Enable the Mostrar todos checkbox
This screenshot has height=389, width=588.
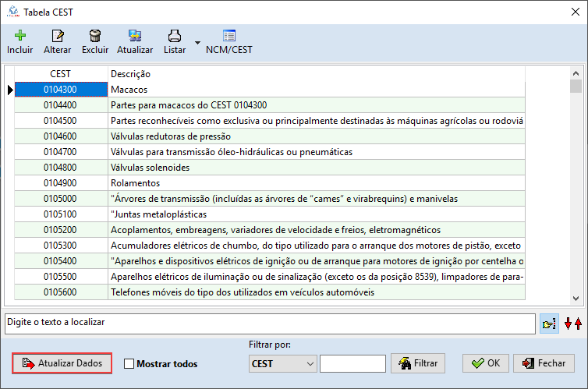[129, 363]
